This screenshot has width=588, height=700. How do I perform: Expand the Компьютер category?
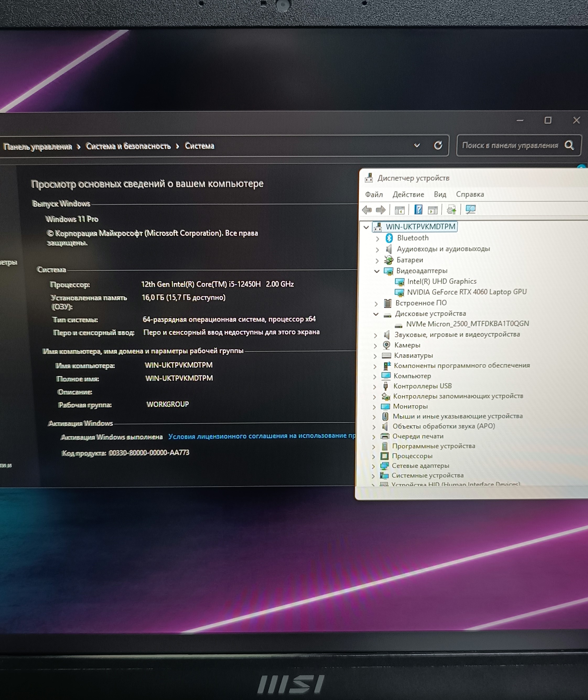pyautogui.click(x=375, y=377)
